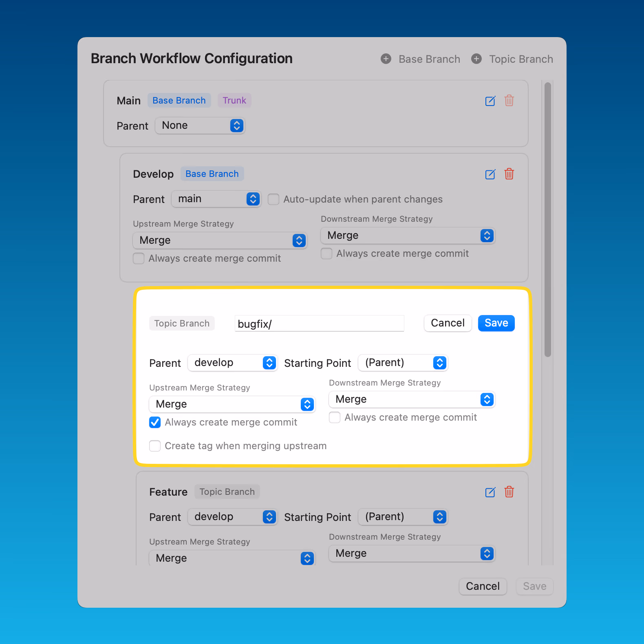Click the Topic Branch add label at top
Image resolution: width=644 pixels, height=644 pixels.
[x=521, y=59]
